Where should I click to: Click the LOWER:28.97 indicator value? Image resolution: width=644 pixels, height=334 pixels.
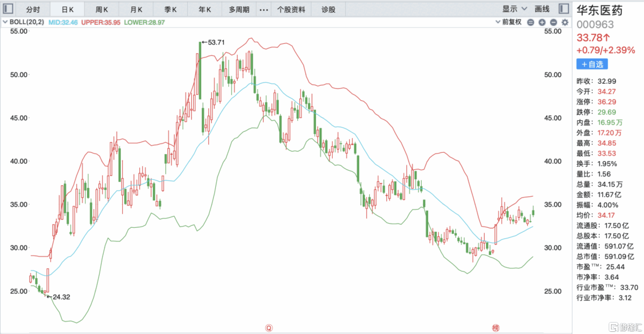click(x=144, y=22)
